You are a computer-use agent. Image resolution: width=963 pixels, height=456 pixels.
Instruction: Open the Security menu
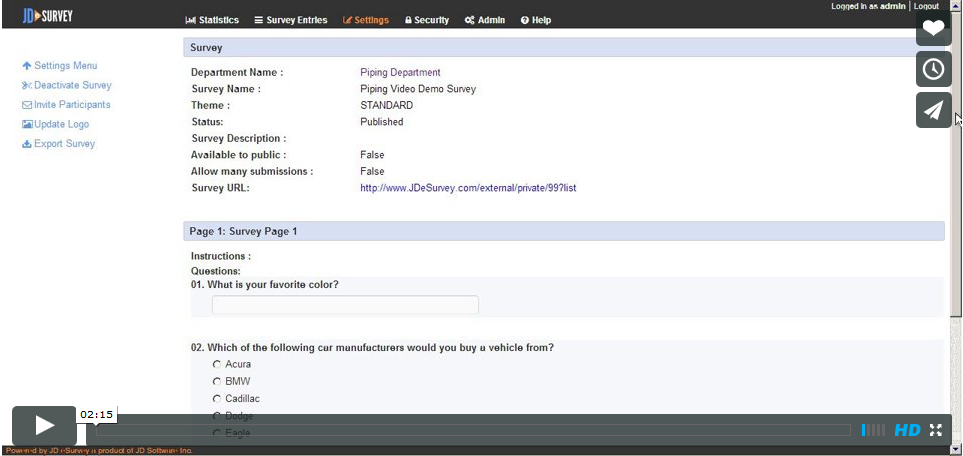click(x=427, y=20)
